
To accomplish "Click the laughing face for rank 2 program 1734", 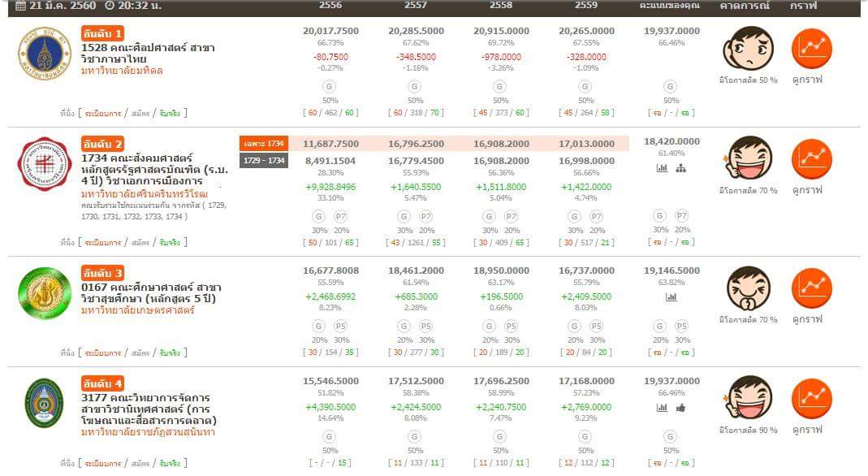I will 748,159.
